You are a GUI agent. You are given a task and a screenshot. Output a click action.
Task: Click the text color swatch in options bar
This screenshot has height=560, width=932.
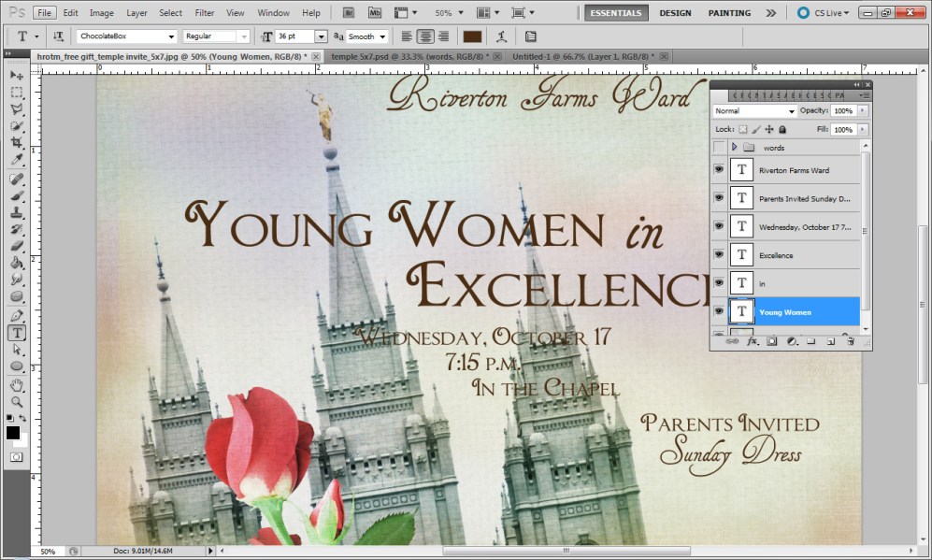click(471, 36)
